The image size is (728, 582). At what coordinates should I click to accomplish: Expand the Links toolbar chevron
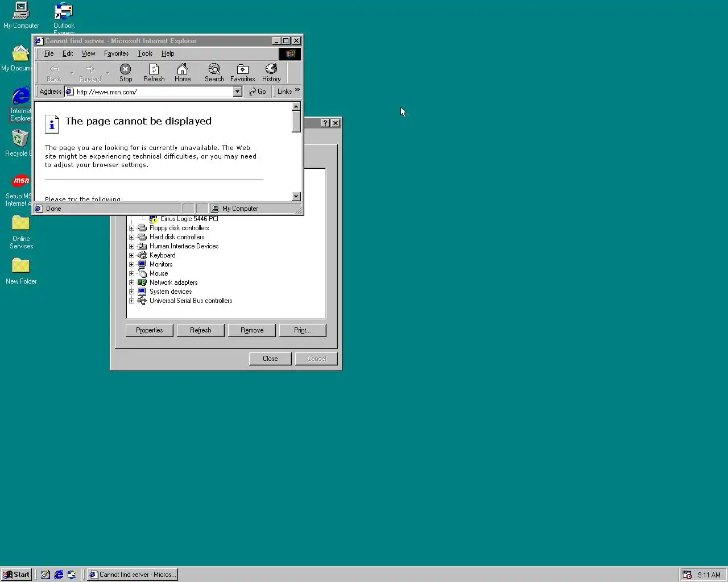tap(297, 90)
